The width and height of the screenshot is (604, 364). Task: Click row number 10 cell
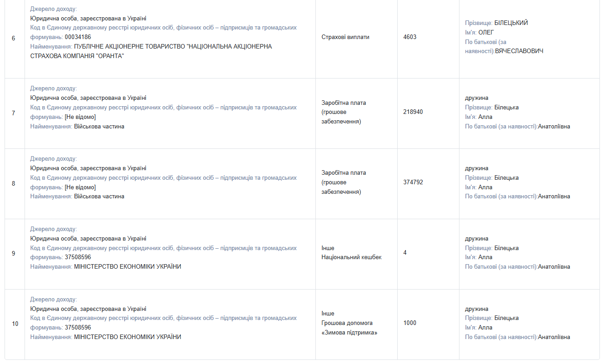click(15, 324)
